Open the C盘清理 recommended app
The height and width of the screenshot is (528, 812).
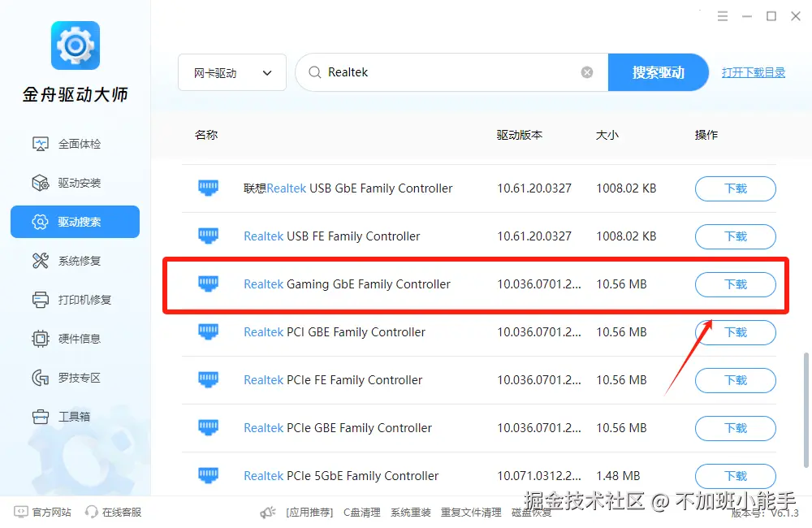pos(362,513)
